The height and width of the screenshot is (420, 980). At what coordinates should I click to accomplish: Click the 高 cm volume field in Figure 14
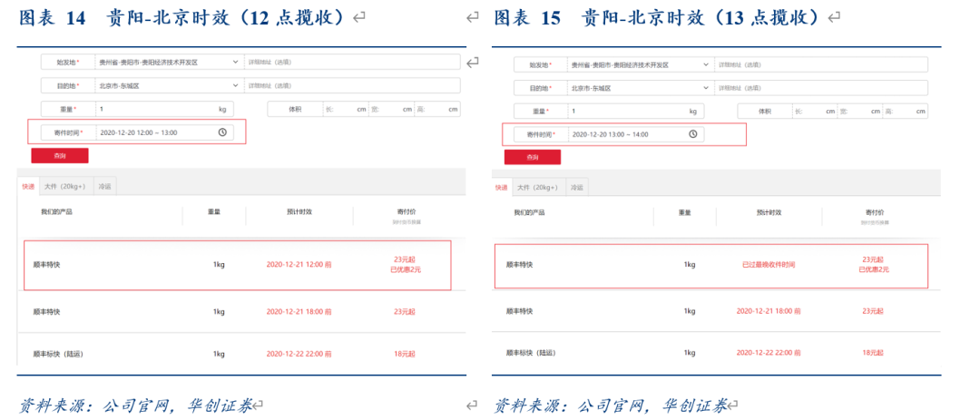(x=437, y=109)
